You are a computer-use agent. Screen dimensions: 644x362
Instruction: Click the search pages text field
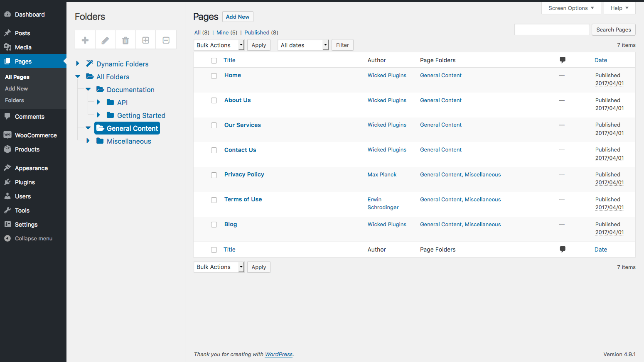pyautogui.click(x=552, y=29)
